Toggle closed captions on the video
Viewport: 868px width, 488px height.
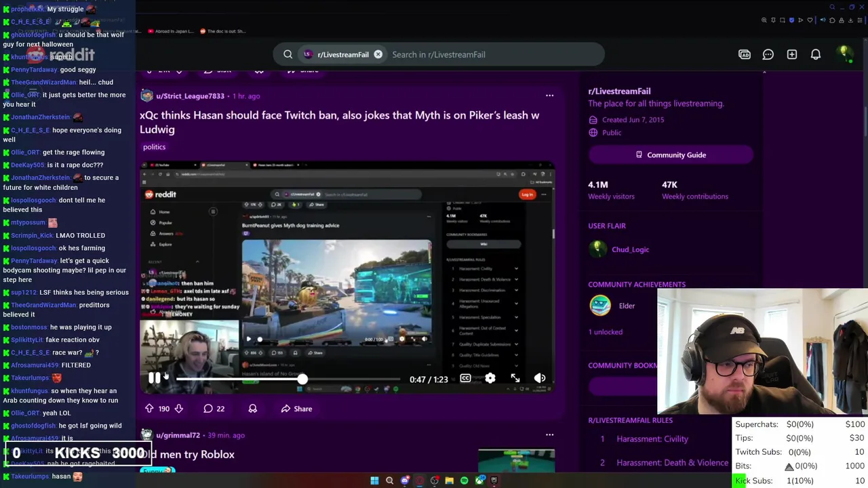pyautogui.click(x=465, y=379)
